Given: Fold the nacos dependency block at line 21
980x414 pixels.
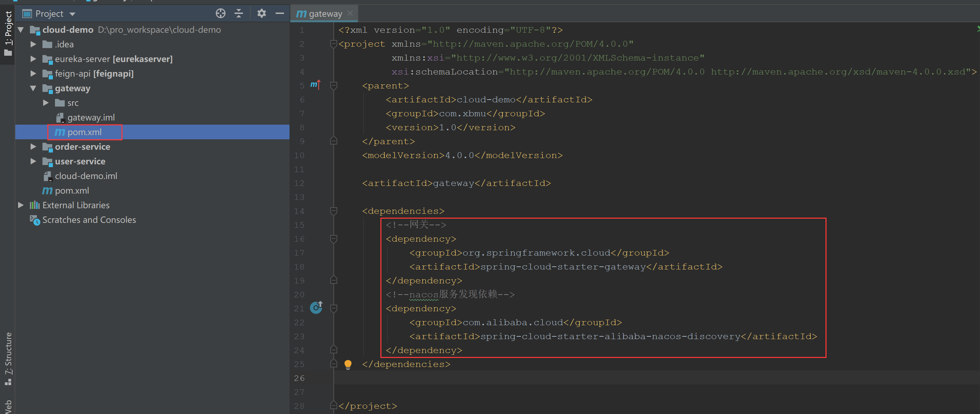Looking at the screenshot, I should (334, 308).
